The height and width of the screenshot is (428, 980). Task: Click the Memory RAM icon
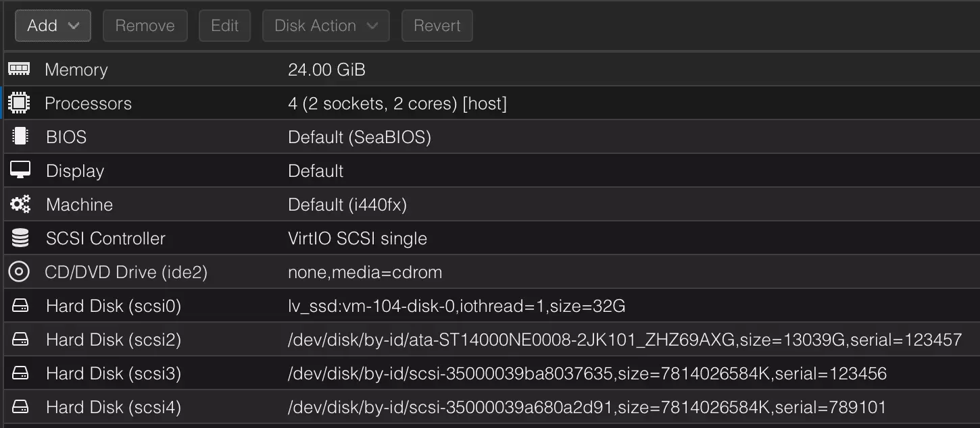[19, 70]
